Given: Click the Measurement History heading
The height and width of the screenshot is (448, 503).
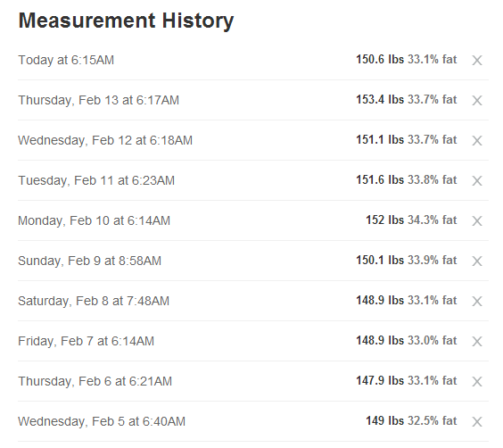Looking at the screenshot, I should (x=126, y=21).
